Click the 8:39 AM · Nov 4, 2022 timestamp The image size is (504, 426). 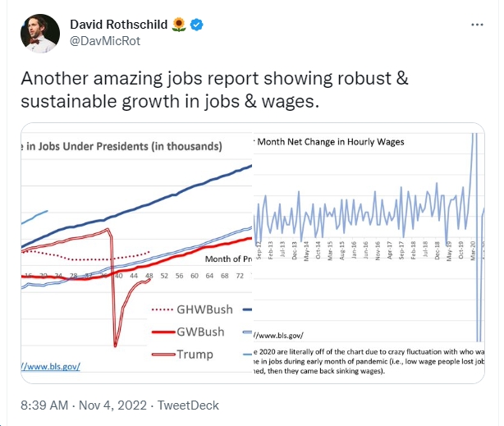[x=84, y=405]
